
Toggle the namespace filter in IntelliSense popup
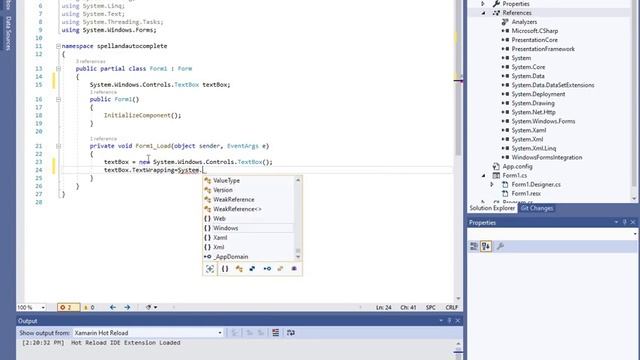coord(225,269)
